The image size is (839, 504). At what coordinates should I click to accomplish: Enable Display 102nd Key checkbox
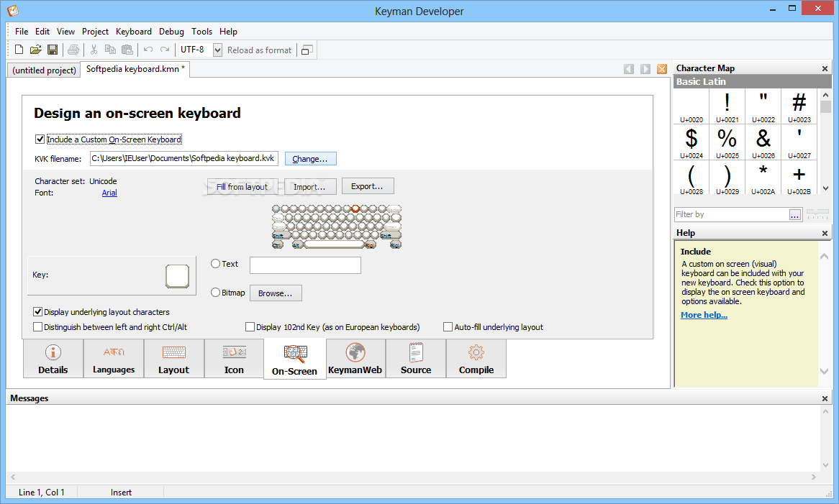250,326
